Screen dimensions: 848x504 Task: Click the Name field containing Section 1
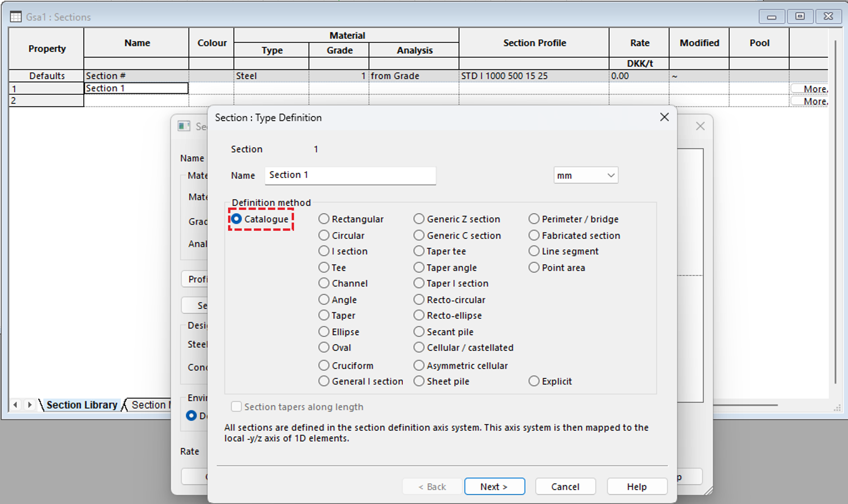click(350, 175)
